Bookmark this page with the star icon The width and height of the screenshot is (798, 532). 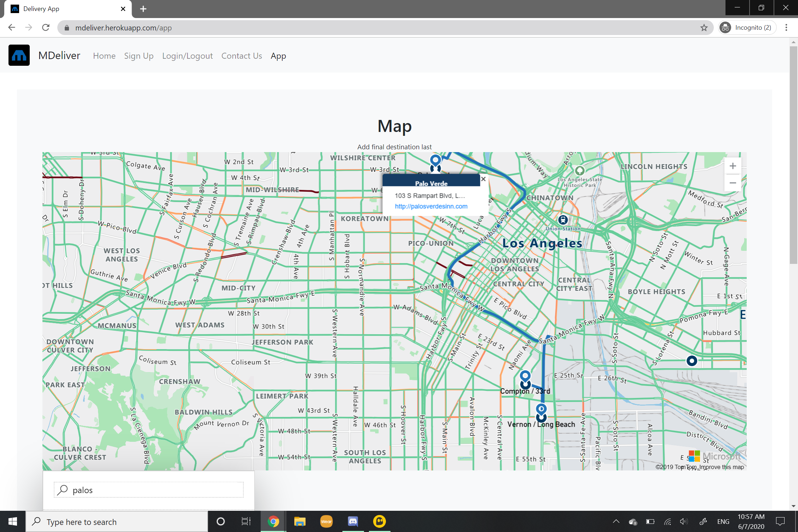[x=704, y=28]
